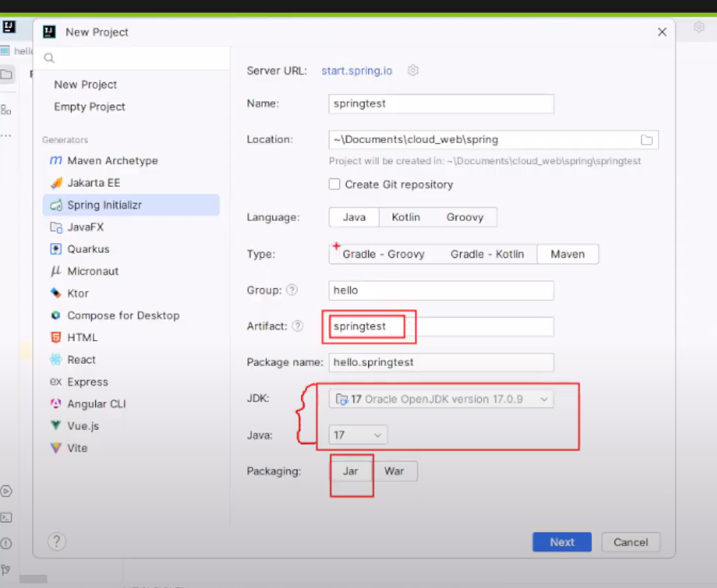Open the IDE settings gear behind the dialog
This screenshot has height=588, width=717.
point(699,27)
